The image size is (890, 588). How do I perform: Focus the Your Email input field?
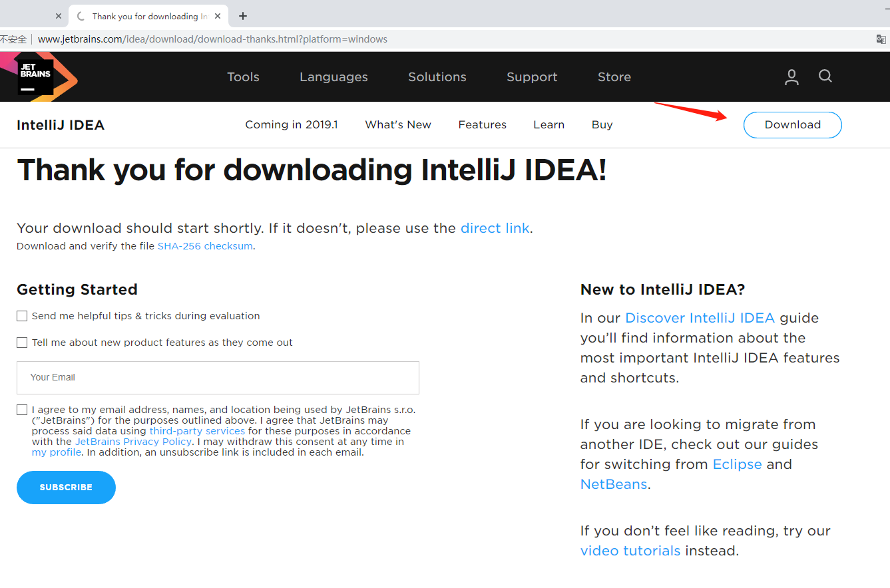[218, 378]
